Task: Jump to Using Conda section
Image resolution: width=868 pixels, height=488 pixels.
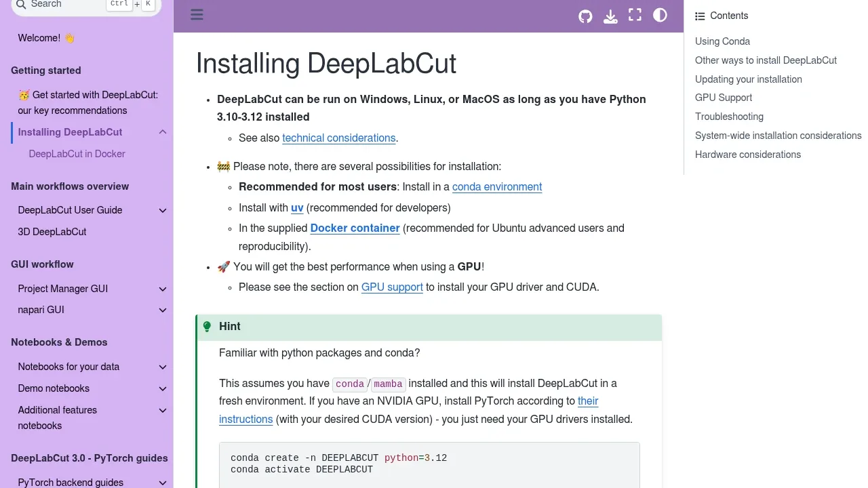Action: pyautogui.click(x=722, y=41)
